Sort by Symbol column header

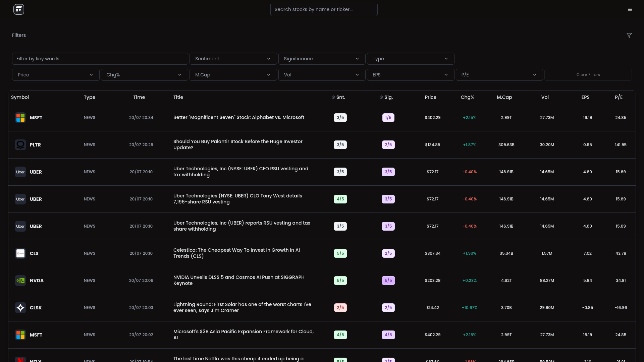[20, 97]
